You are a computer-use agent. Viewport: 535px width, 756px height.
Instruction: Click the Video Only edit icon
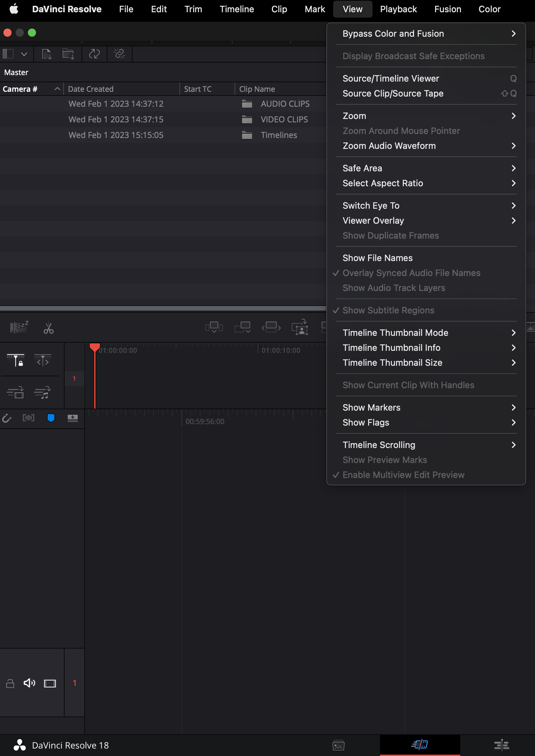[15, 392]
